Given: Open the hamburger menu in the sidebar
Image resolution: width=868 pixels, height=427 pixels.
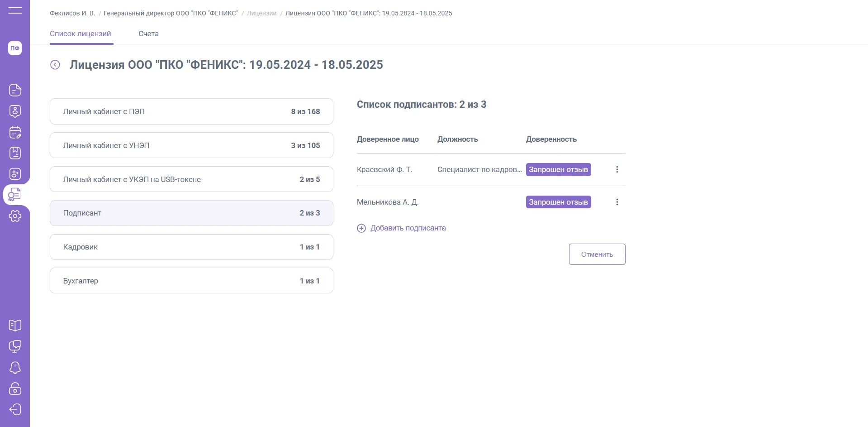Looking at the screenshot, I should pyautogui.click(x=15, y=10).
